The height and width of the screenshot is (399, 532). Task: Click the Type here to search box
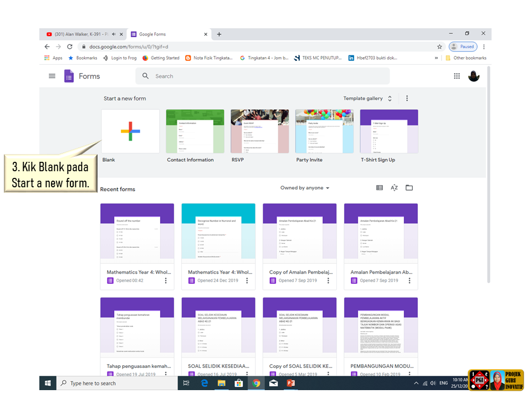click(x=117, y=383)
